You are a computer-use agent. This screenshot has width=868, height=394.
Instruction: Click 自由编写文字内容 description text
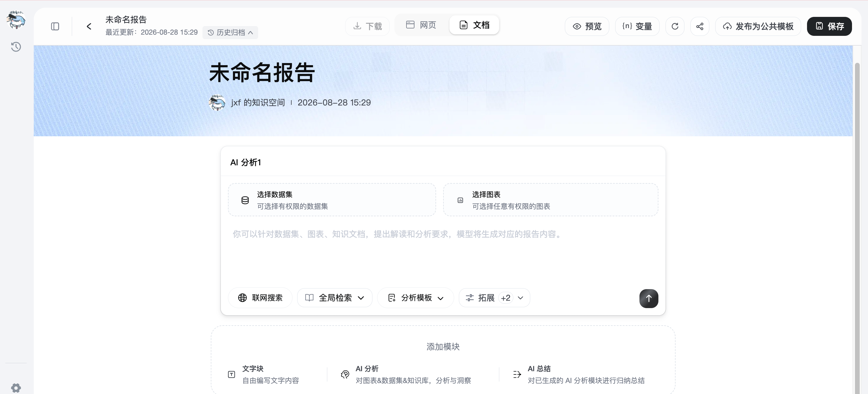coord(271,380)
